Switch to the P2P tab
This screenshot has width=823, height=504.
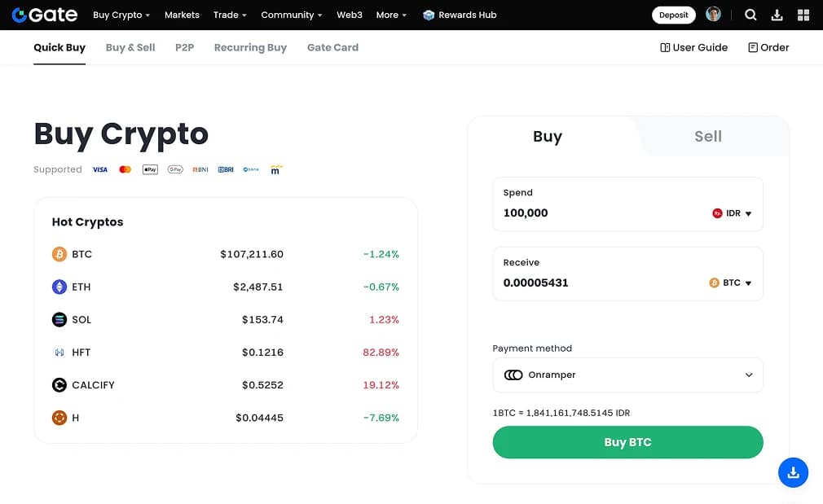click(x=184, y=47)
